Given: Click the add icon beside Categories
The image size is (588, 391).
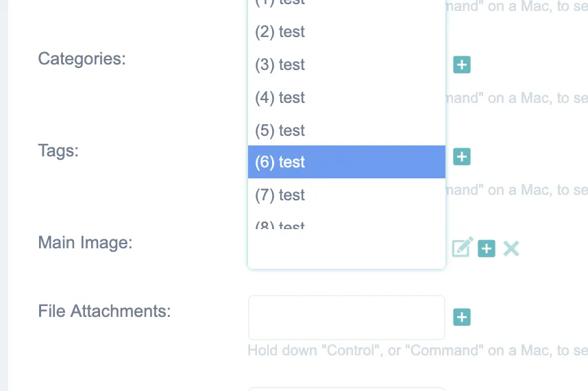Looking at the screenshot, I should coord(462,65).
